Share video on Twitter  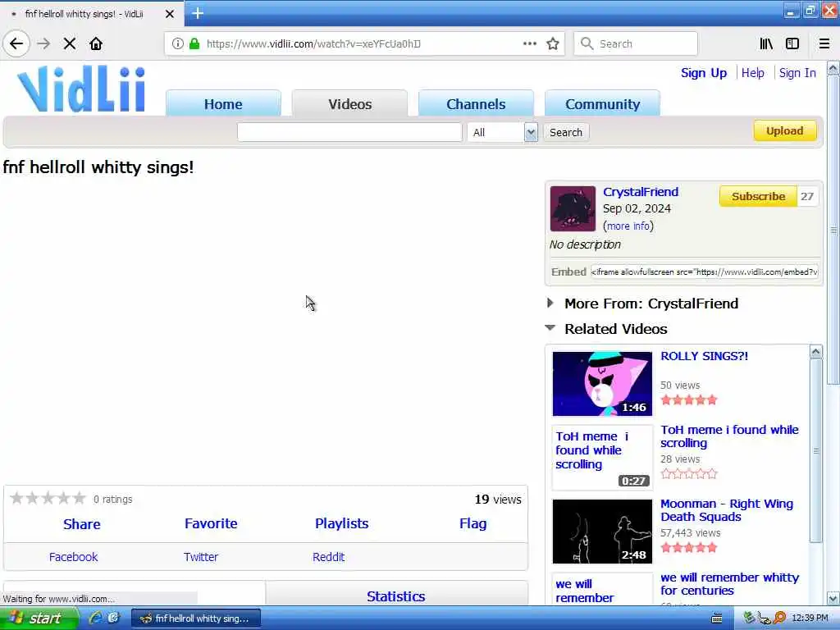click(x=201, y=557)
